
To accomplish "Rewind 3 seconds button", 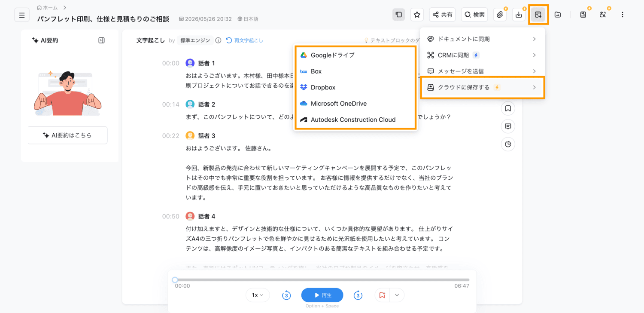I will [x=286, y=295].
